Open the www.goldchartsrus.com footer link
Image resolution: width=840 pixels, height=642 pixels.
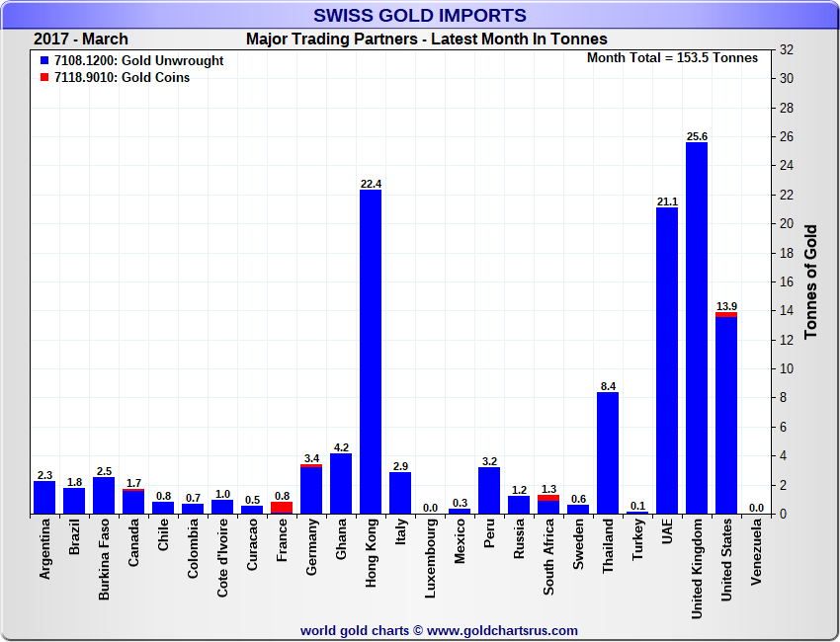[x=502, y=630]
